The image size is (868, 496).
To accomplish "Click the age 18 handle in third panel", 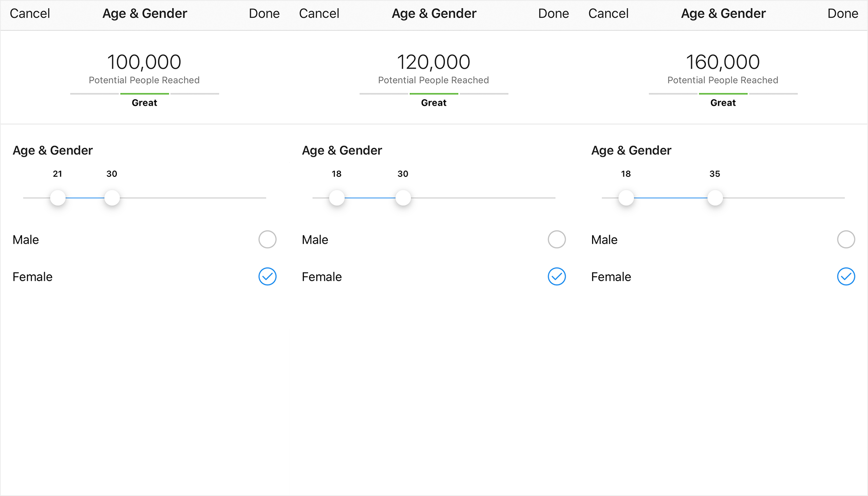I will pyautogui.click(x=626, y=198).
